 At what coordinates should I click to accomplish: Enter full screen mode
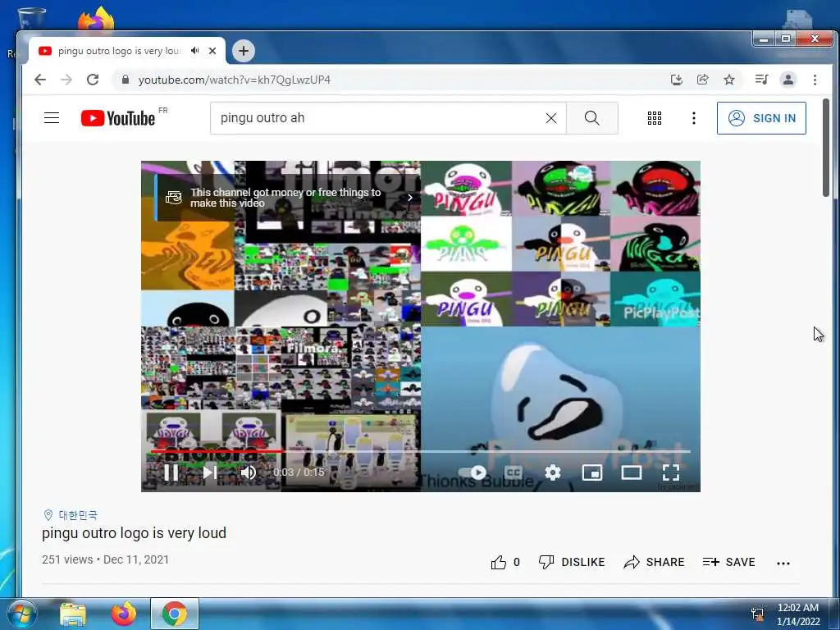(x=671, y=472)
